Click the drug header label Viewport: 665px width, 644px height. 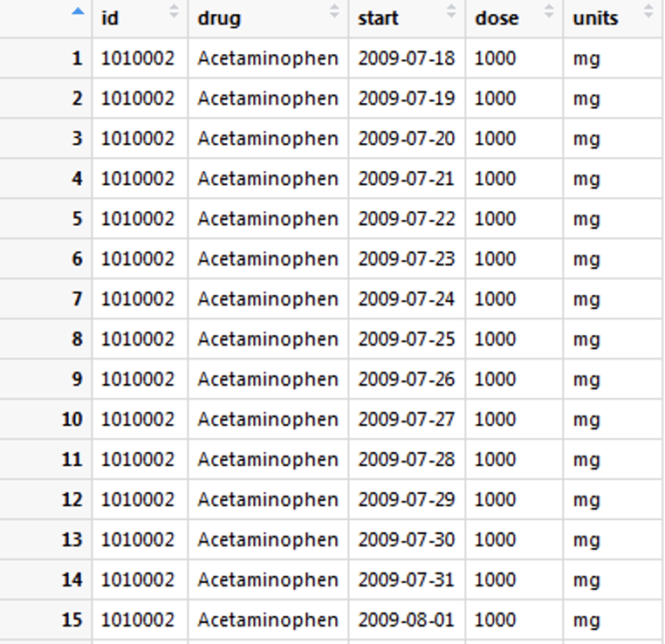pos(219,19)
